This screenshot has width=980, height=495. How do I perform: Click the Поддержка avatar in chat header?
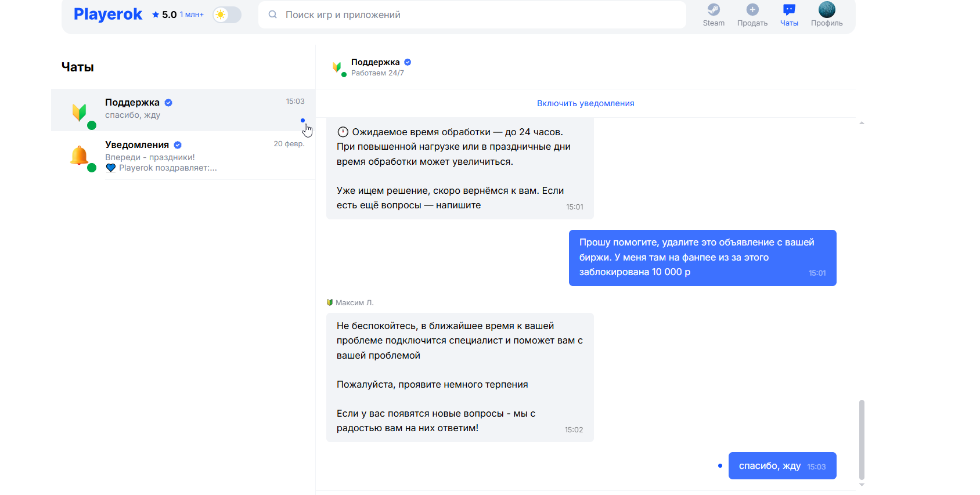(x=337, y=67)
